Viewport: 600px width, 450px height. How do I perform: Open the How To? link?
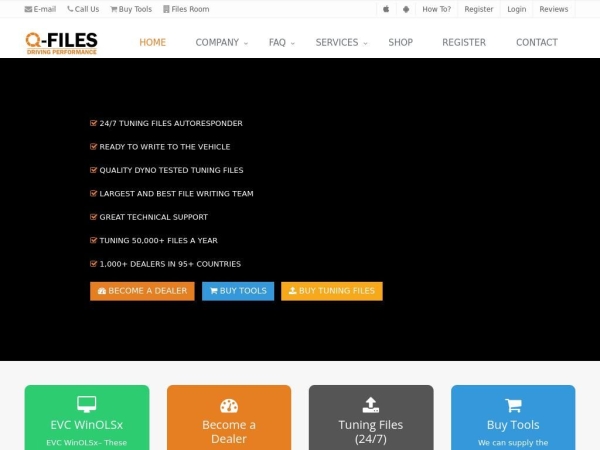click(x=436, y=9)
